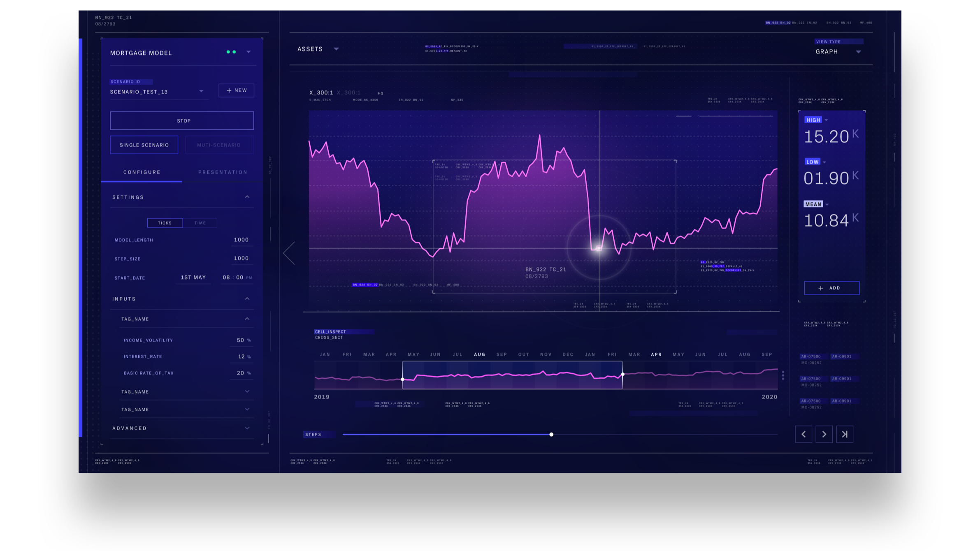Viewport: 980px width, 551px height.
Task: Click the left handle of timeline range selection
Action: coord(402,379)
